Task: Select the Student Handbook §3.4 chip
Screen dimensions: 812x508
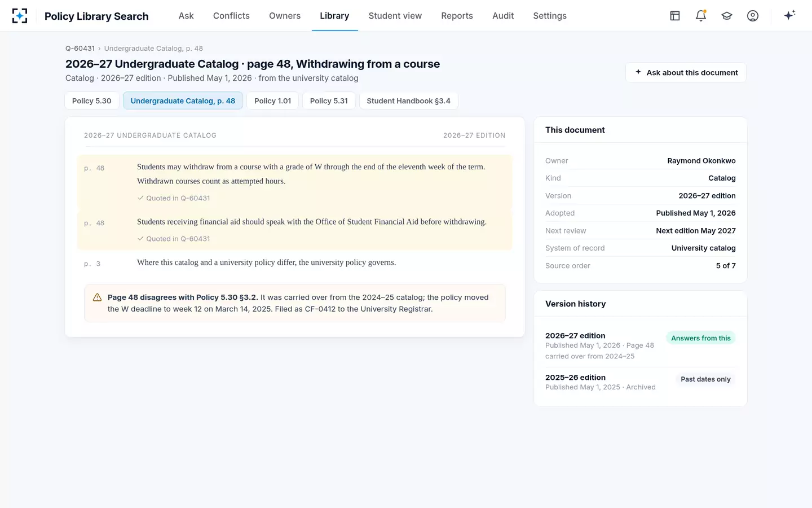Action: coord(409,100)
